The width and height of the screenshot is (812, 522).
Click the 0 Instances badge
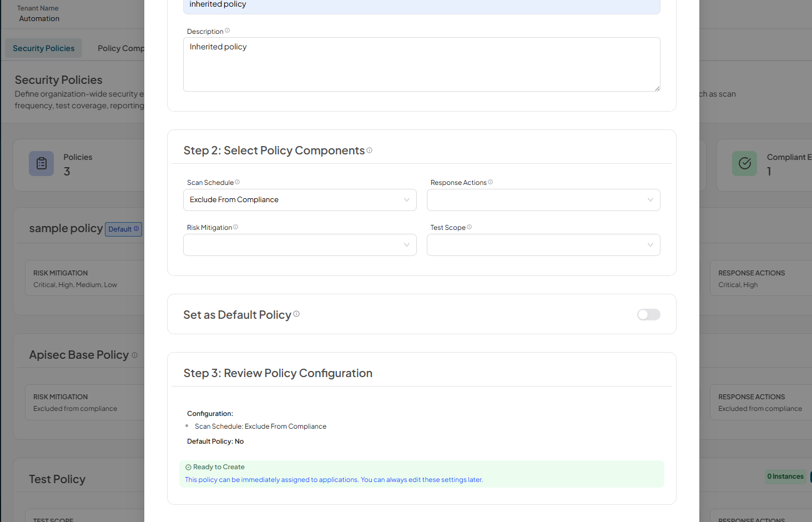point(785,476)
